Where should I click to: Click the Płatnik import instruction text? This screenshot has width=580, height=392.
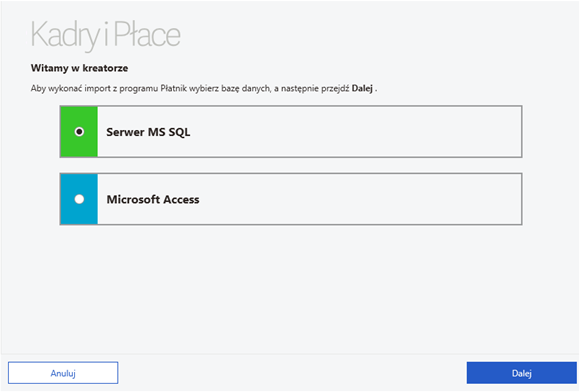pos(204,88)
